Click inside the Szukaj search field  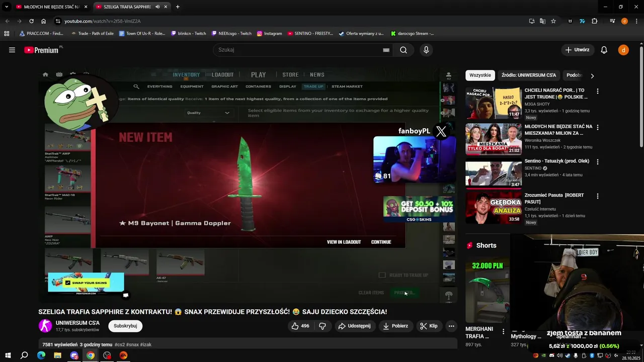pyautogui.click(x=302, y=50)
